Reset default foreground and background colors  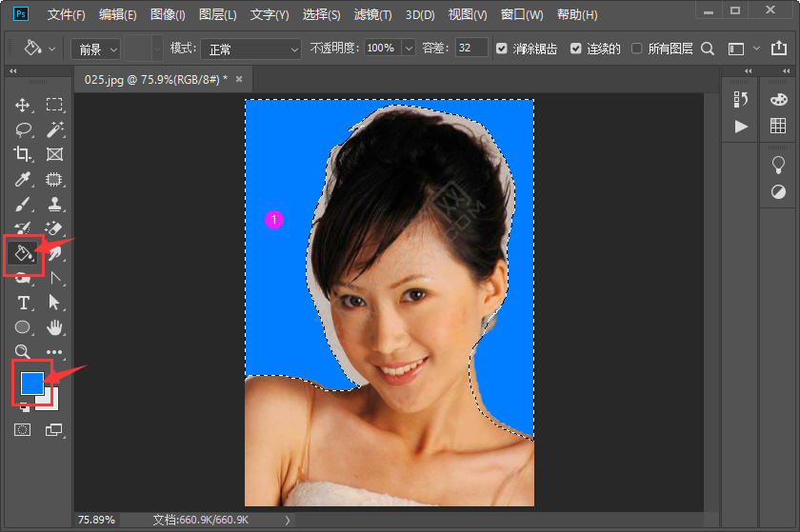(24, 408)
